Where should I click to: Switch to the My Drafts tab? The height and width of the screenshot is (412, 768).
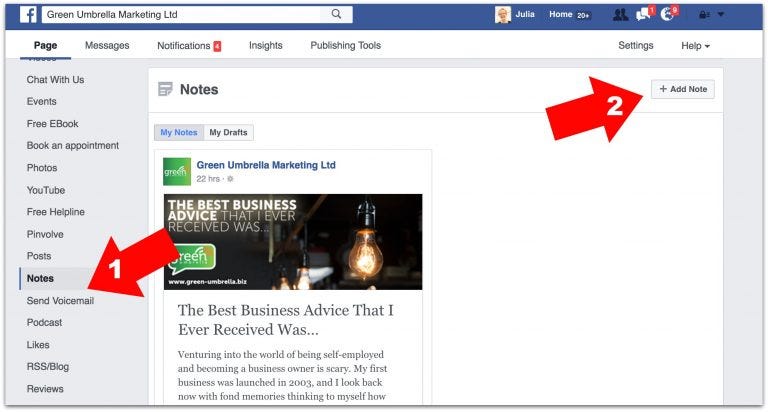[228, 132]
